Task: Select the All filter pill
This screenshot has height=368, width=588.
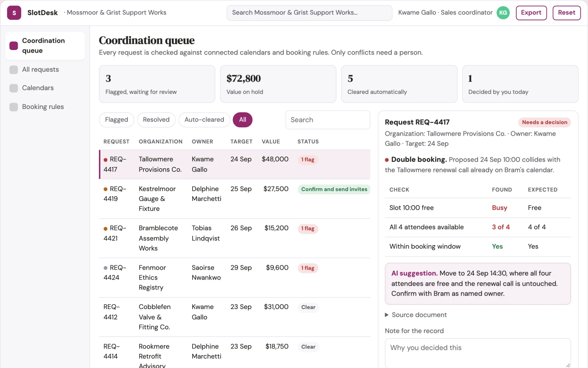Action: 243,120
